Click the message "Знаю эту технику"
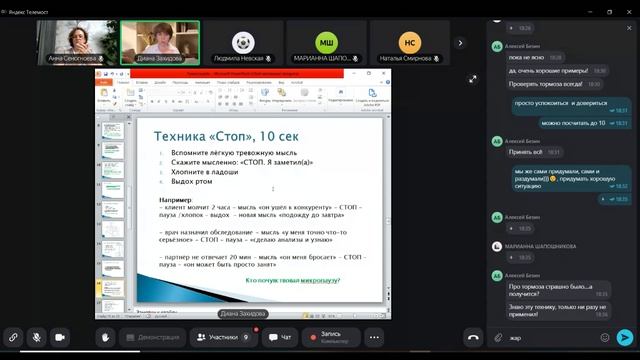This screenshot has width=640, height=360. (558, 311)
